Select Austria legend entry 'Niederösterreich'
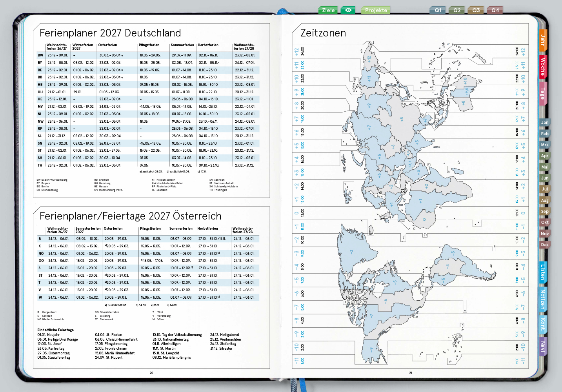 [53, 319]
